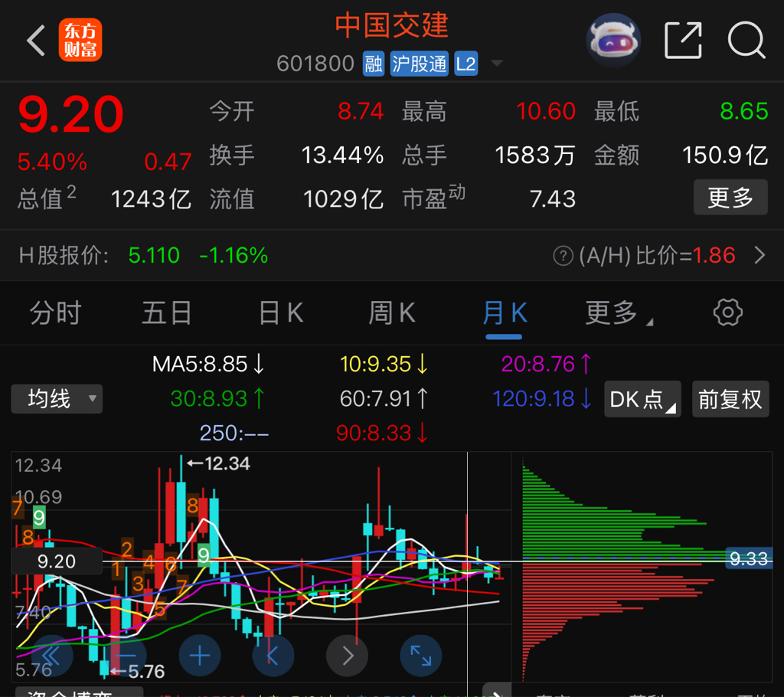This screenshot has height=697, width=784.
Task: Switch to 分时 tab
Action: [55, 313]
